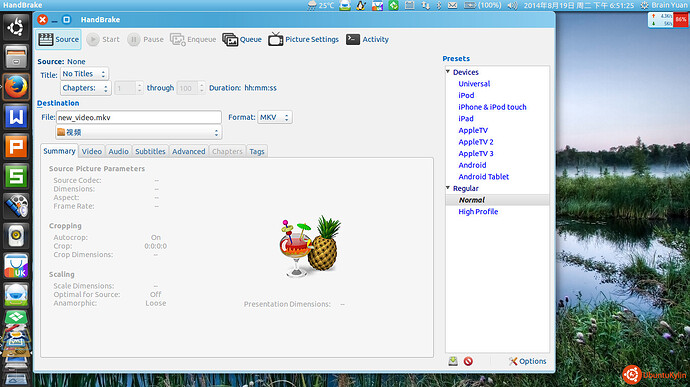
Task: Collapse the Devices preset group
Action: (448, 71)
